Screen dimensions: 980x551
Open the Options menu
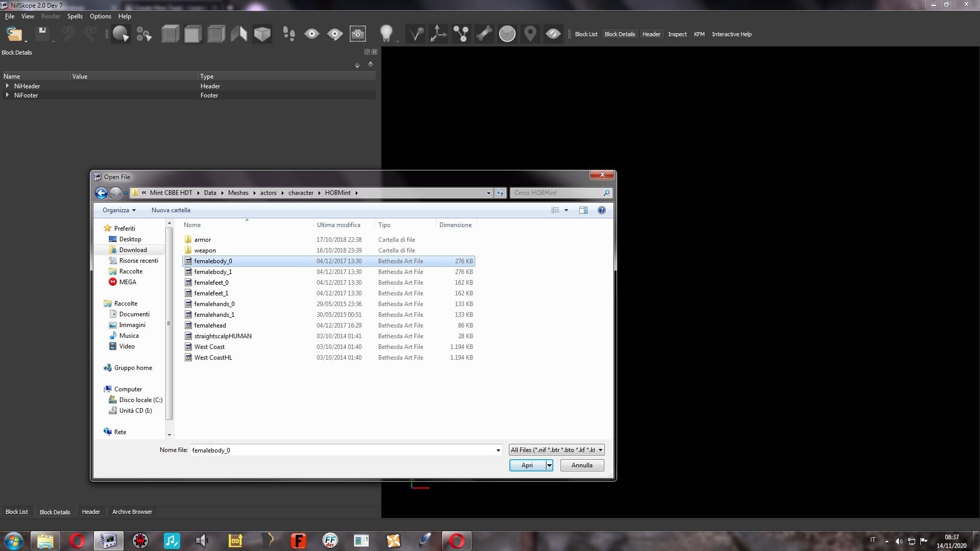pyautogui.click(x=100, y=16)
